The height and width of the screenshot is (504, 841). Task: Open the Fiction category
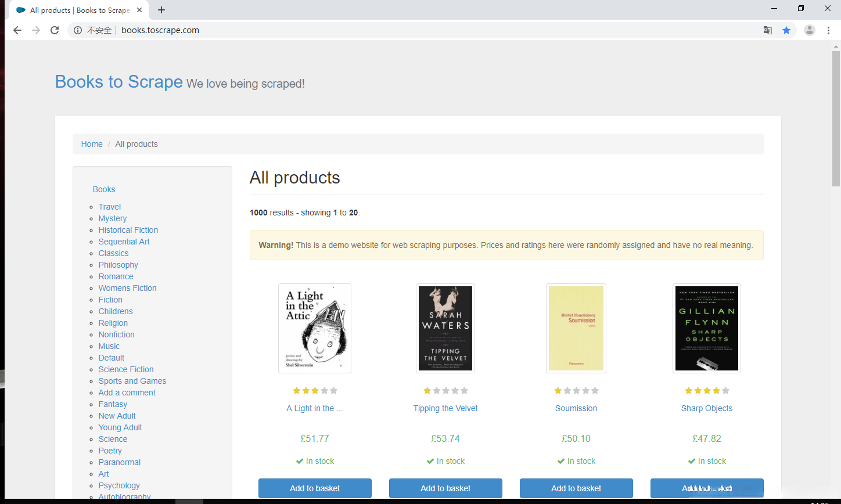click(x=110, y=300)
